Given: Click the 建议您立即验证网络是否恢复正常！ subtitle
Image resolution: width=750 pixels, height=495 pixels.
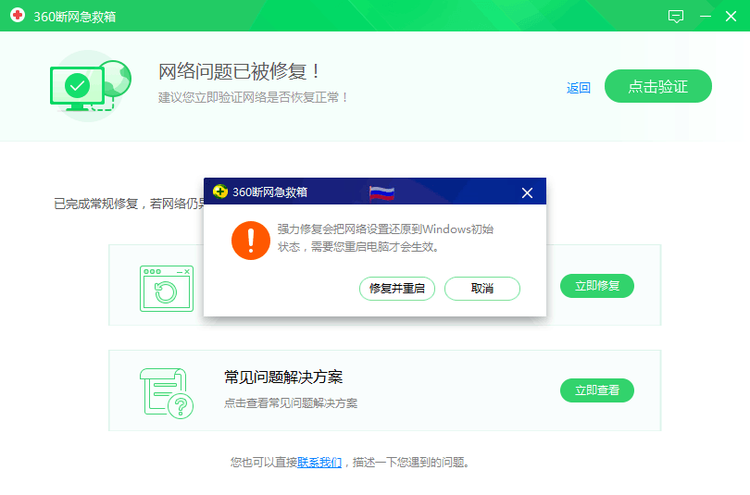Looking at the screenshot, I should pyautogui.click(x=253, y=98).
